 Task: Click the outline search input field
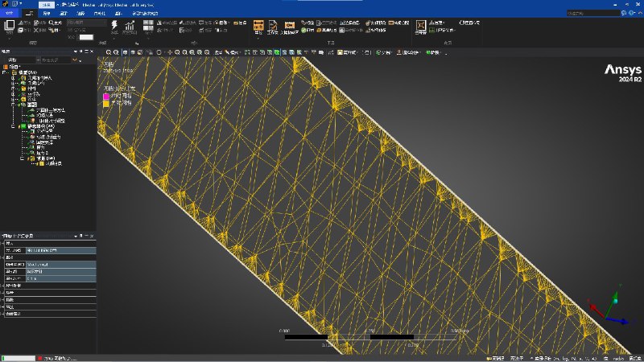click(x=56, y=60)
